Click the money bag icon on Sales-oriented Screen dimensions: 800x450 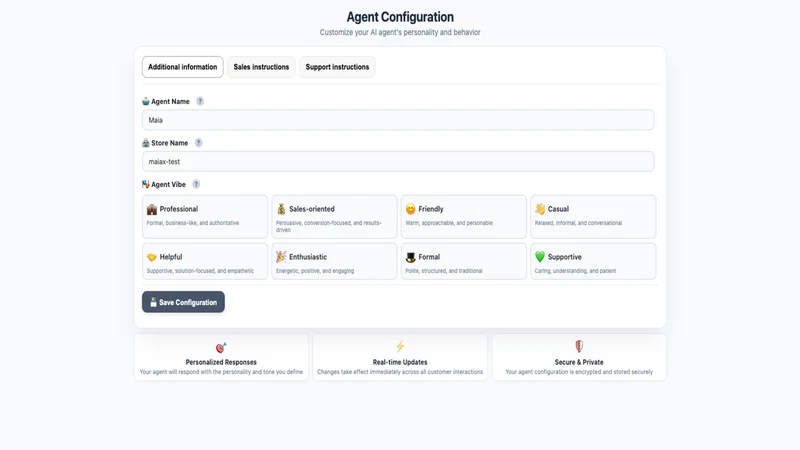click(281, 209)
